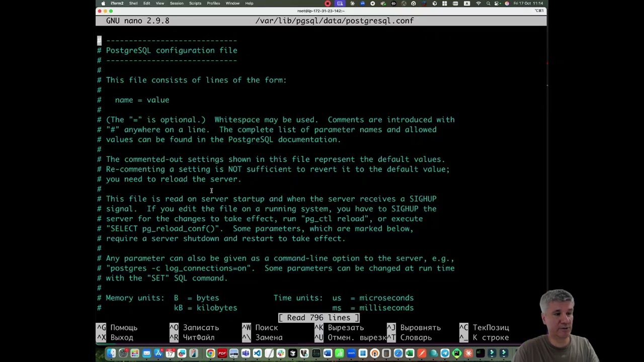
Task: Open the Scripts menu
Action: tap(195, 3)
